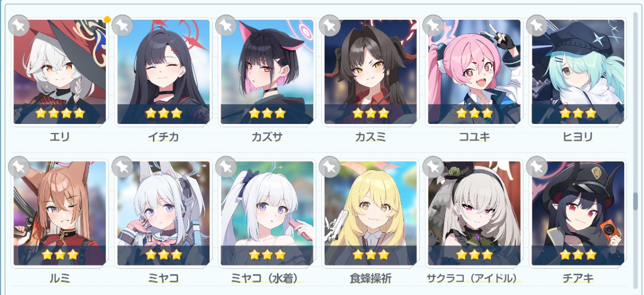Click the チアキ name label
Screen dimensions: 644x295
[577, 278]
